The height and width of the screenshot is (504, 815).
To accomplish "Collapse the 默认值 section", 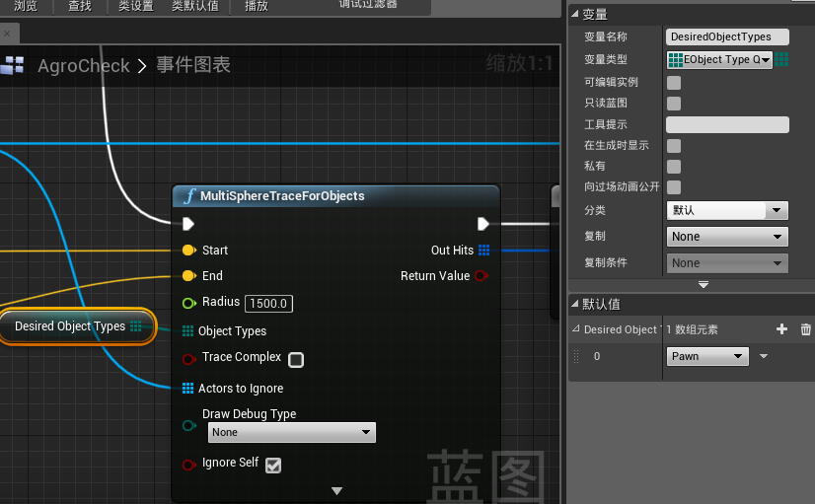I will click(x=574, y=304).
